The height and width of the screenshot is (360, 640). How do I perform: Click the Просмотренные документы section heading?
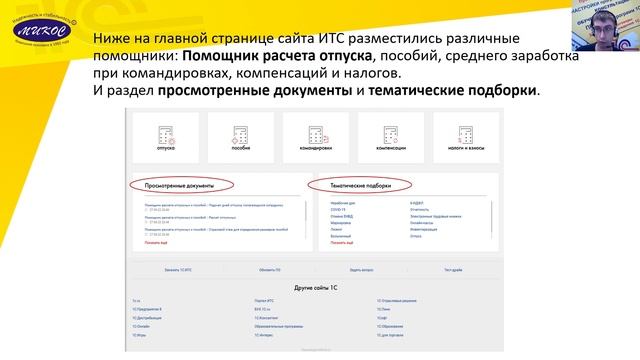[179, 186]
